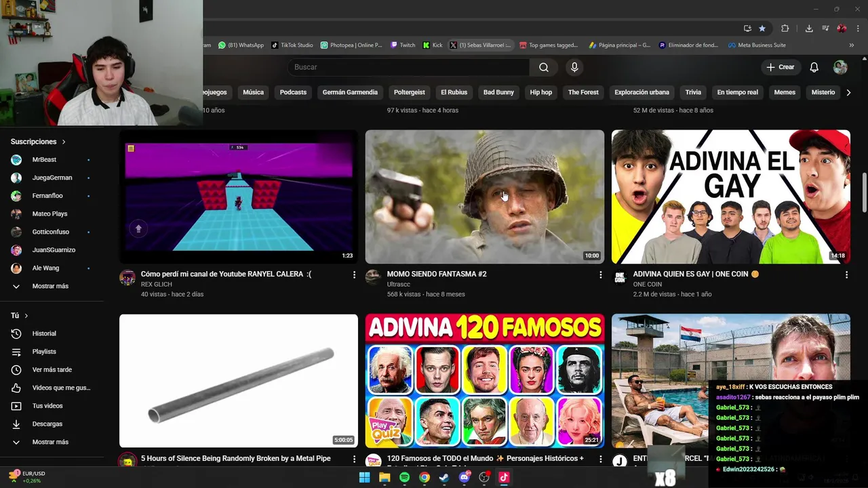This screenshot has width=868, height=488.
Task: Expand Mostrar más under Tú
Action: click(x=52, y=442)
